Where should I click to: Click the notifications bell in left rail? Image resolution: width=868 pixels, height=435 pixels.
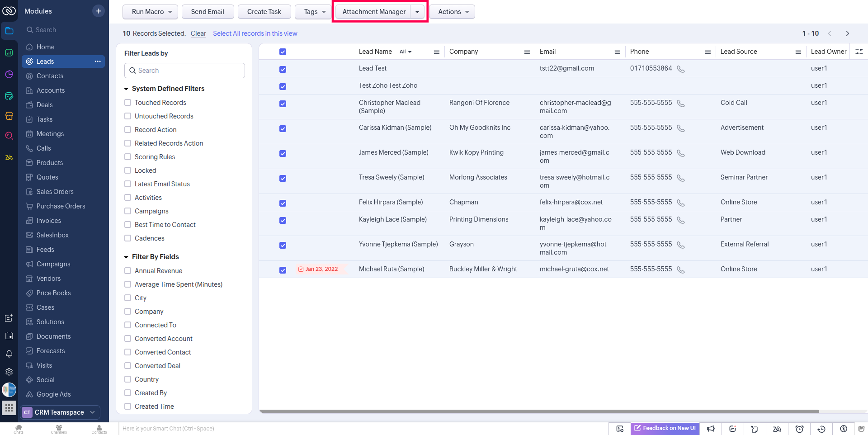(9, 354)
